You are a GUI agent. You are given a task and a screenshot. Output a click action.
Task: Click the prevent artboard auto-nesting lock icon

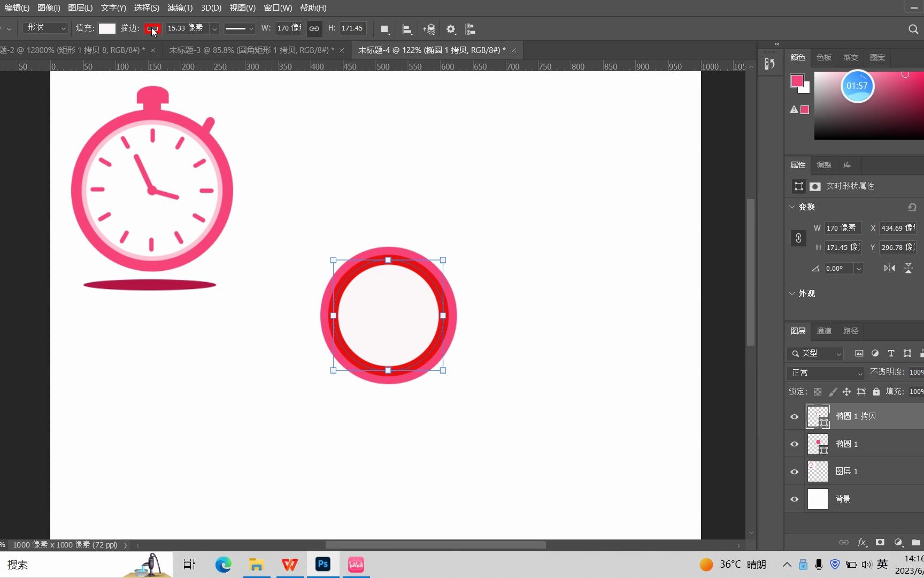point(861,392)
